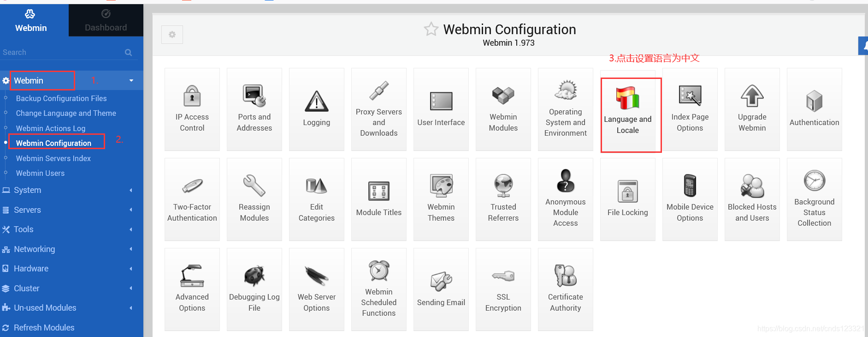
Task: Open Anonymous Module Access
Action: 566,199
